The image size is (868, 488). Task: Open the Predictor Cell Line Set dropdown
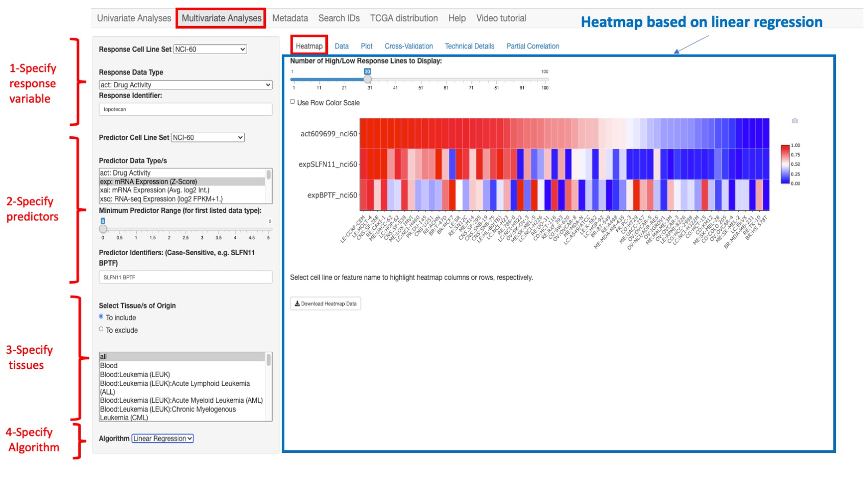pyautogui.click(x=209, y=137)
